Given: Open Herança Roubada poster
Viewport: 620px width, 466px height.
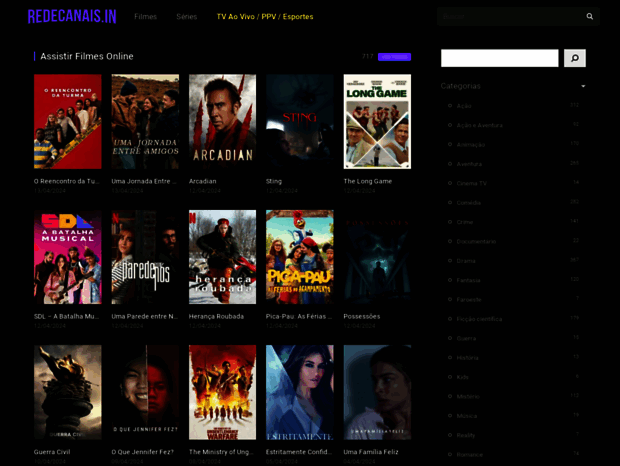Looking at the screenshot, I should point(222,257).
